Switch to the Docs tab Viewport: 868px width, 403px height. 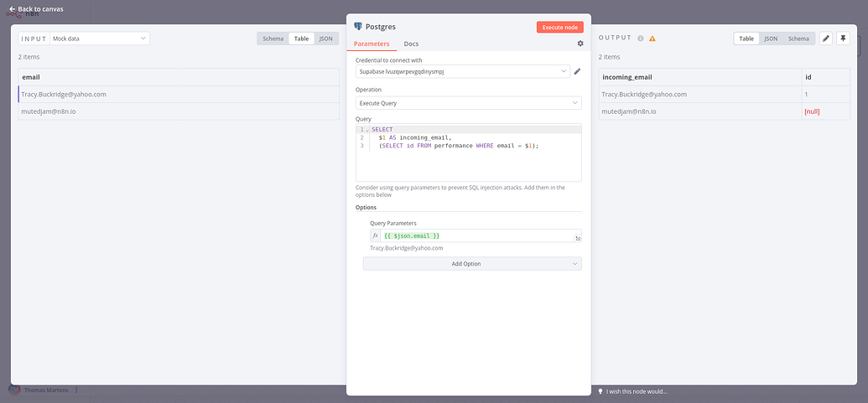point(411,44)
